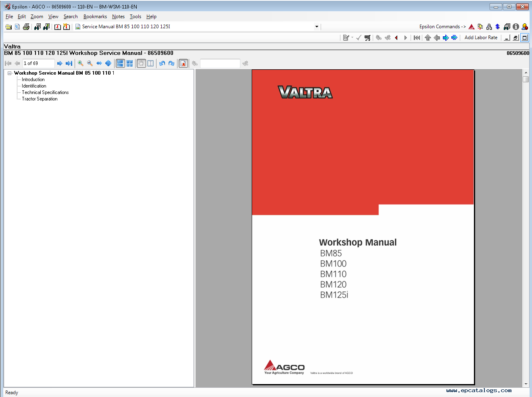Click the yellow documents icon in Epsilon Commands
Screen dimensions: 532x397
coord(480,27)
